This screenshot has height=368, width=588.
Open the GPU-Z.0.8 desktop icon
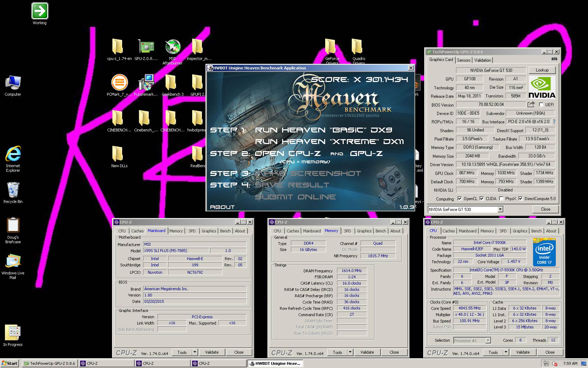click(x=146, y=47)
